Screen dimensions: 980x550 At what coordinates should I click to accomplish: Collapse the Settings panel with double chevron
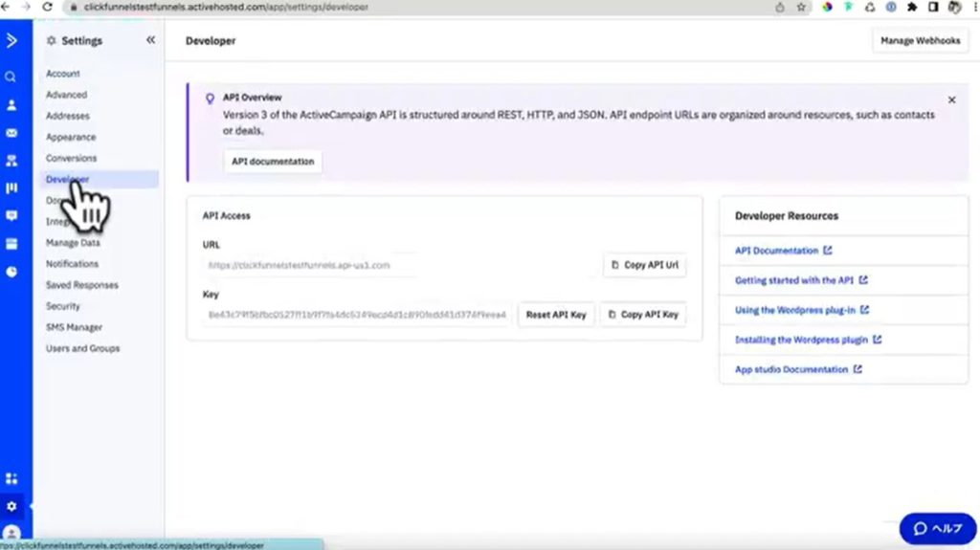(x=150, y=40)
